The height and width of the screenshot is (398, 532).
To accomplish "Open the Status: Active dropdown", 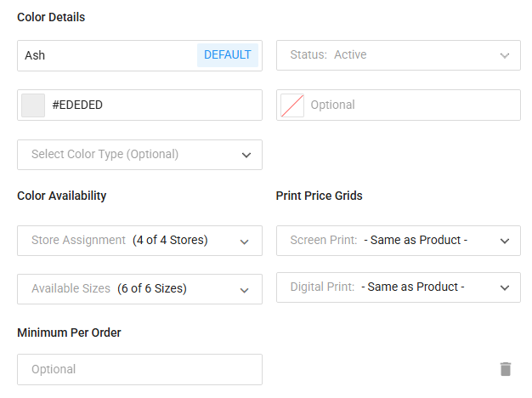I will (389, 55).
